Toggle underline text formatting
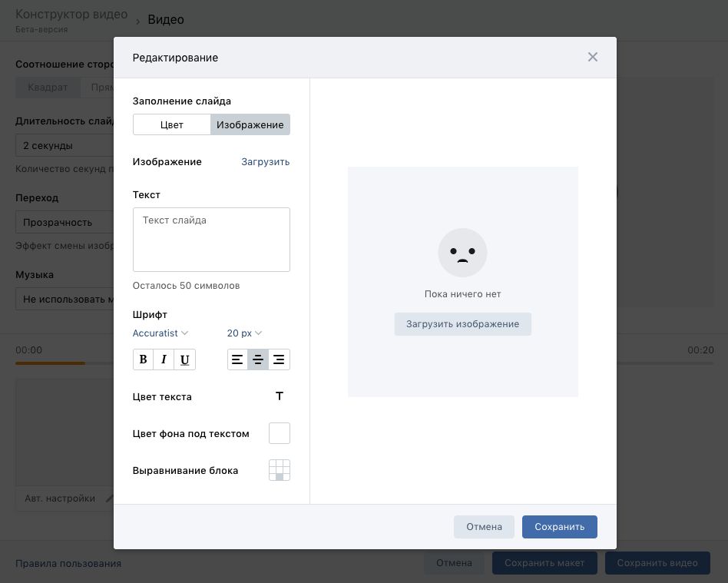728x583 pixels. tap(184, 359)
